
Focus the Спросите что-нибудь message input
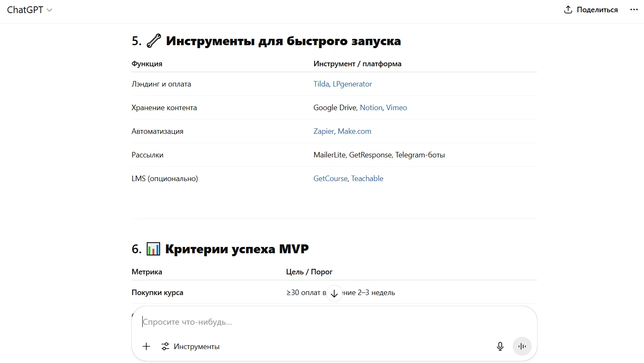(334, 322)
